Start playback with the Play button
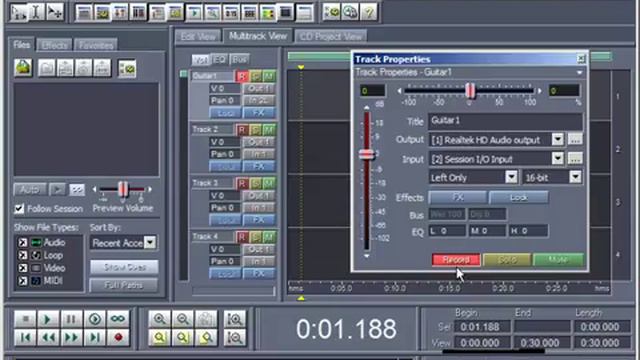Image resolution: width=640 pixels, height=360 pixels. (x=48, y=319)
